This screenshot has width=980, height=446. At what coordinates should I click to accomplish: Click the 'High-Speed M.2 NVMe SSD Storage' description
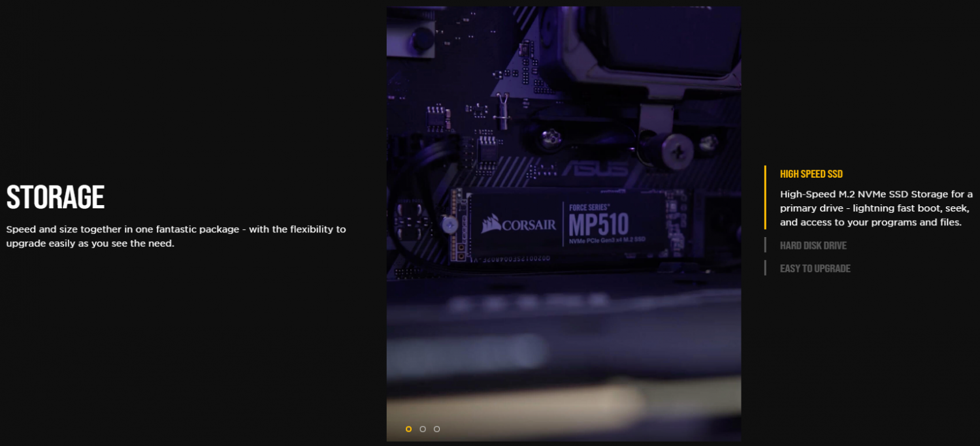[877, 208]
